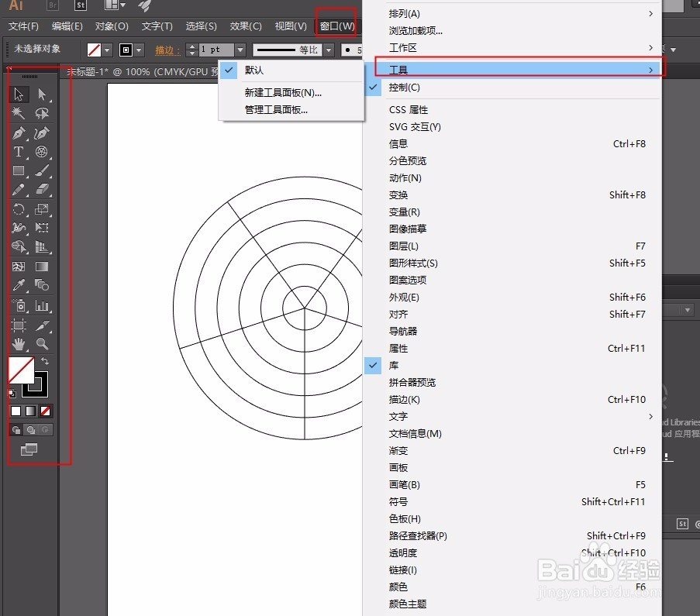Expand the 排列(A) submenu
The height and width of the screenshot is (616, 700).
(512, 14)
